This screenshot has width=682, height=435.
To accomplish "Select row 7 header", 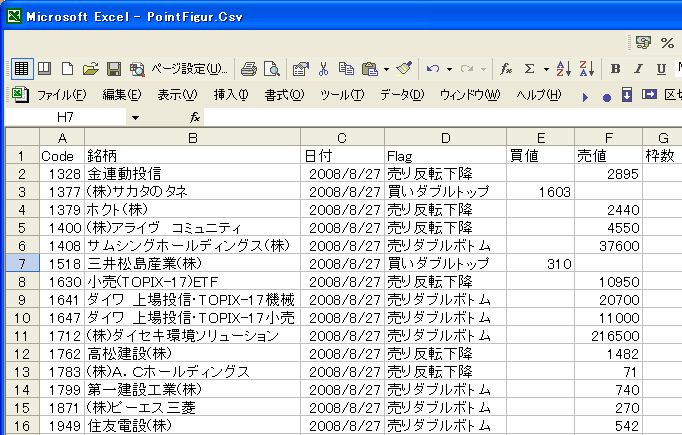I will 22,264.
